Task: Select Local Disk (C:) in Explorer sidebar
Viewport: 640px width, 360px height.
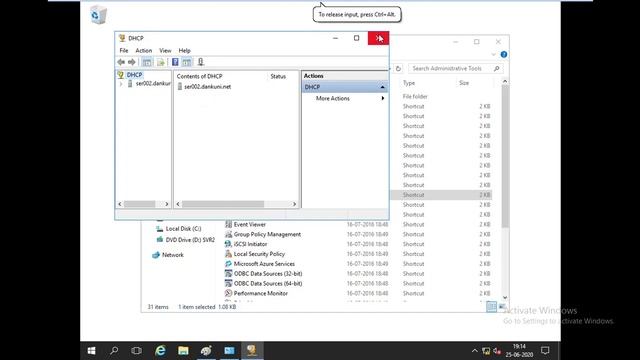Action: 183,229
